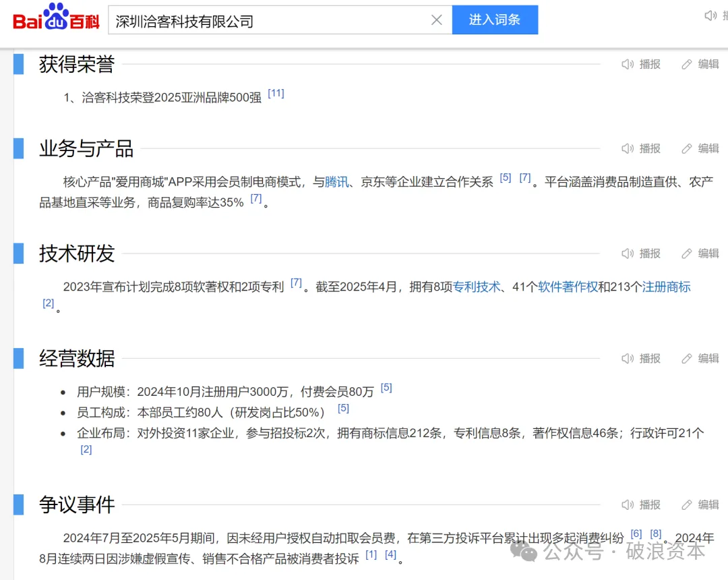Screen dimensions: 728x580
Task: Open reference [1] after 被消费者投诉
Action: (371, 554)
